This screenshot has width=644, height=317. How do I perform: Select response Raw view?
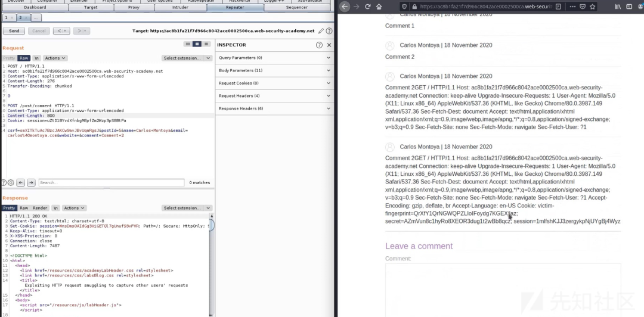(24, 208)
